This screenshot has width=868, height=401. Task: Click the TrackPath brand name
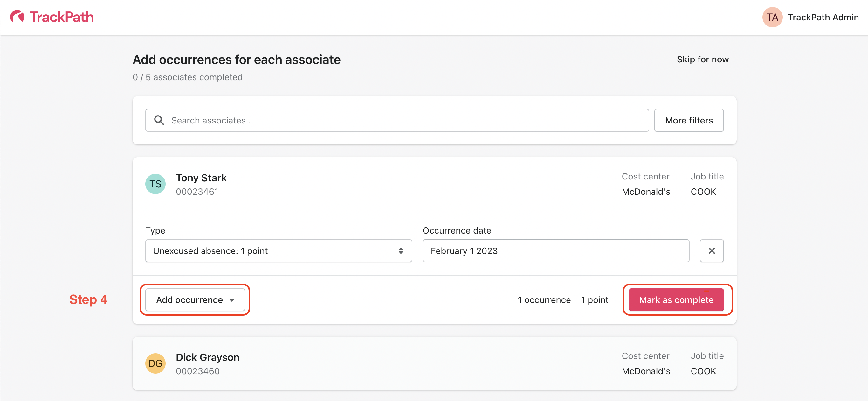(x=62, y=17)
